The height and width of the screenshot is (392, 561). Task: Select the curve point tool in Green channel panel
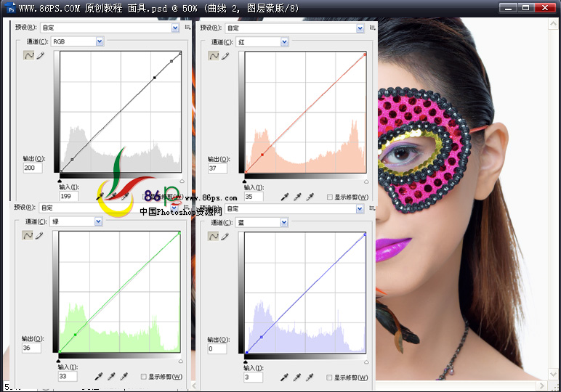28,235
